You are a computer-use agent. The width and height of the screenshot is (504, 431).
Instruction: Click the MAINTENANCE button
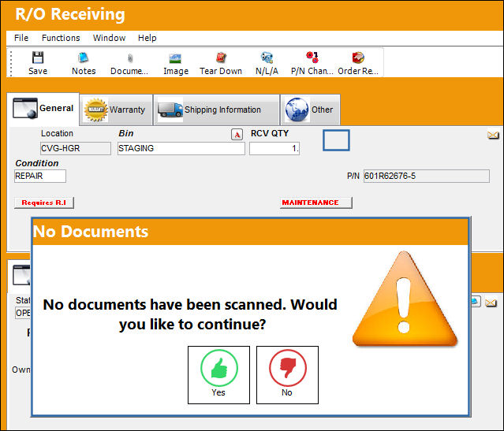tap(316, 202)
